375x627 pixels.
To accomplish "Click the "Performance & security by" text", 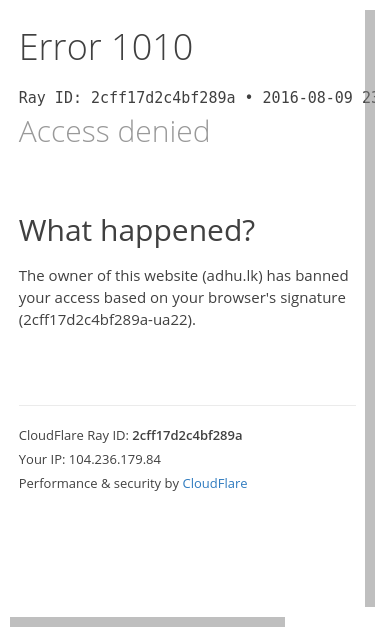I will click(99, 483).
